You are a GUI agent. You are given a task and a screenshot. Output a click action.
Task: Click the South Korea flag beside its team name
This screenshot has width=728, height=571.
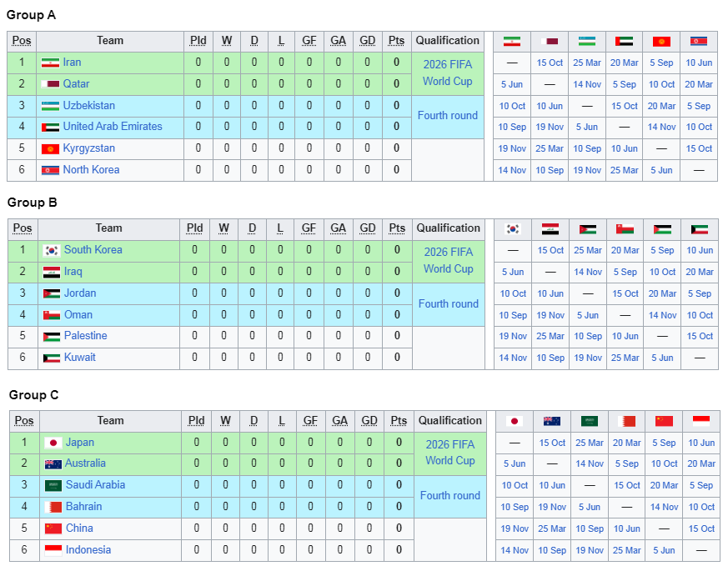[51, 251]
